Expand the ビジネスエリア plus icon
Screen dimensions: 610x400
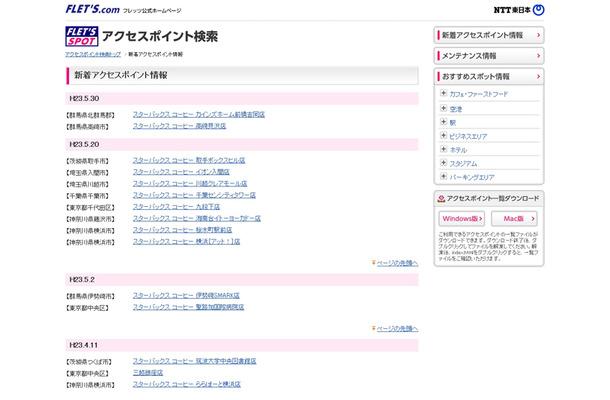click(x=443, y=135)
